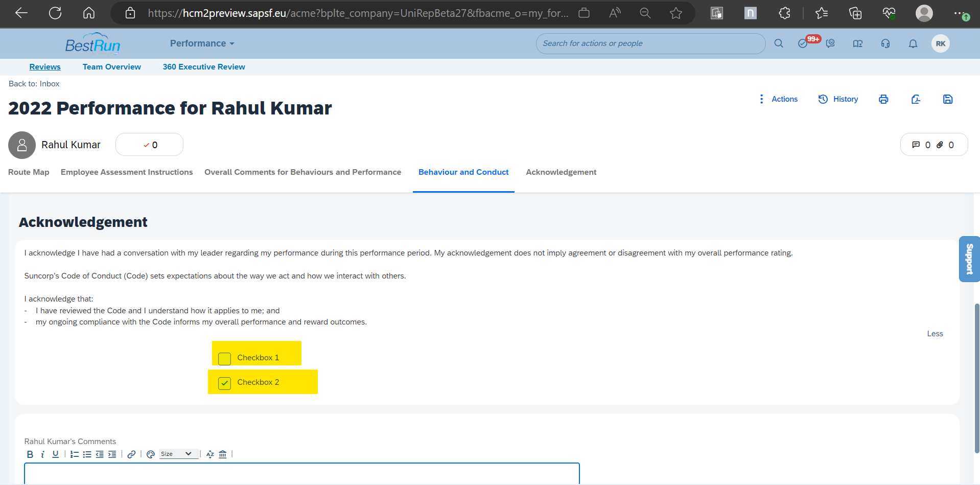Viewport: 980px width, 485px height.
Task: Open browser collections icon
Action: pos(855,13)
